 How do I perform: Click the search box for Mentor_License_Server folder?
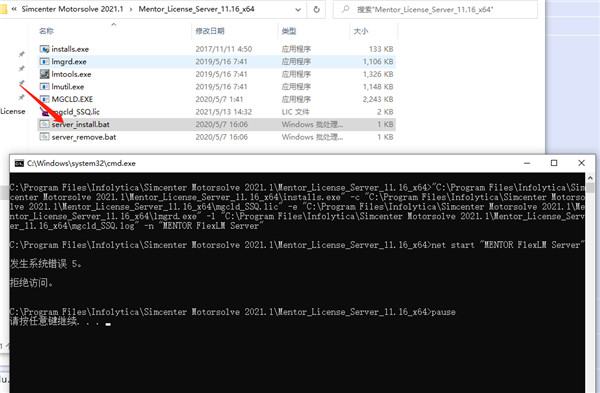[435, 10]
